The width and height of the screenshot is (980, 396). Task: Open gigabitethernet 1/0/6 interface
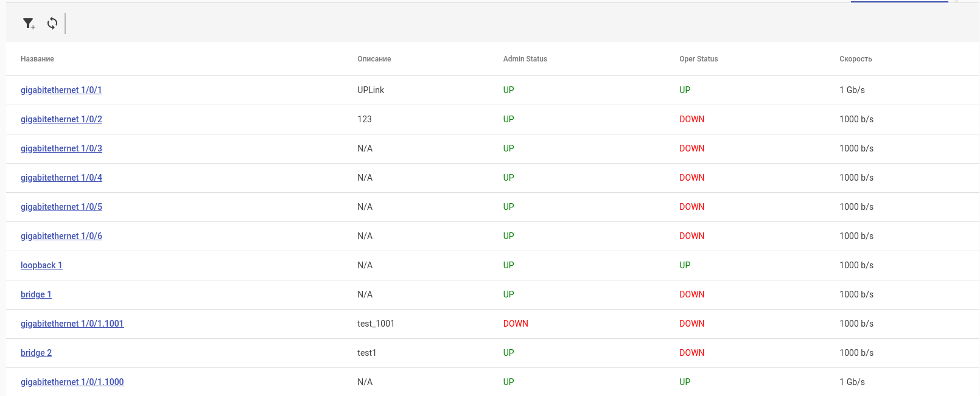(x=61, y=236)
